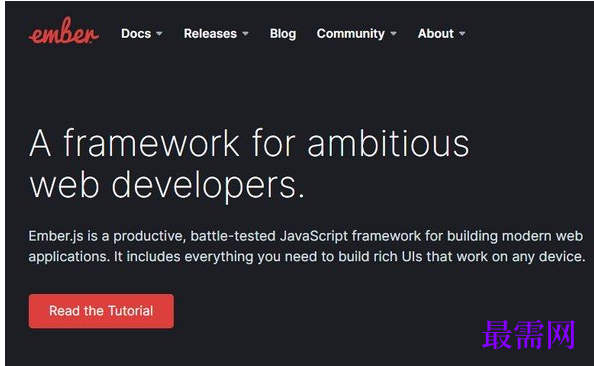Expand the Community dropdown arrow
The image size is (594, 366).
(x=394, y=34)
